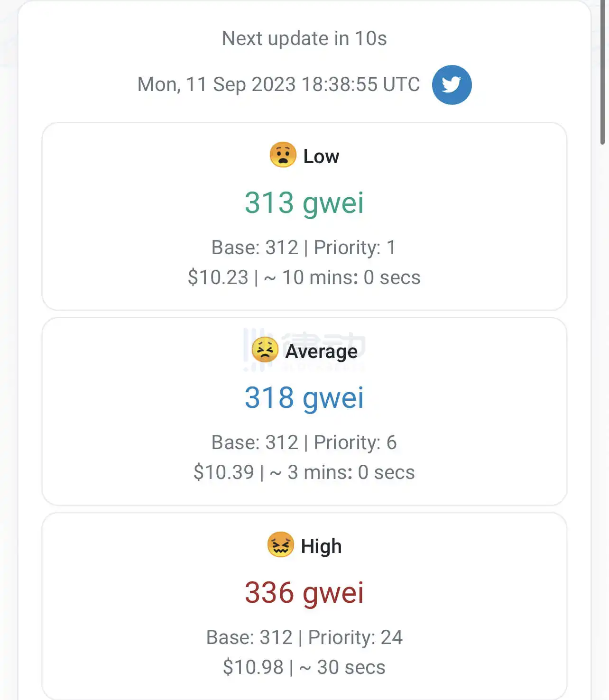Screen dimensions: 609x700
Task: Select the Average gas label
Action: click(321, 351)
